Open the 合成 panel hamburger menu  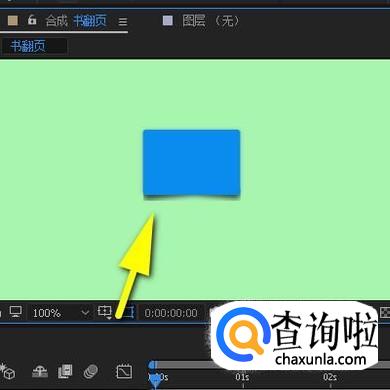pyautogui.click(x=123, y=22)
